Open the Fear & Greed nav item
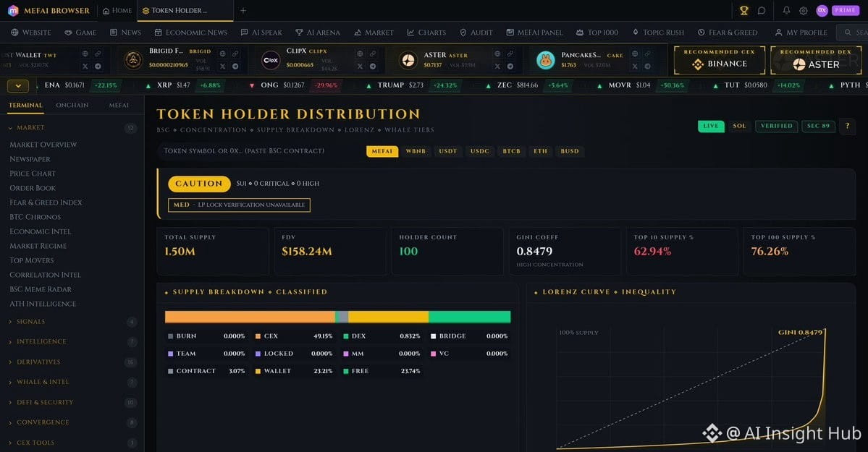868x452 pixels. [728, 33]
